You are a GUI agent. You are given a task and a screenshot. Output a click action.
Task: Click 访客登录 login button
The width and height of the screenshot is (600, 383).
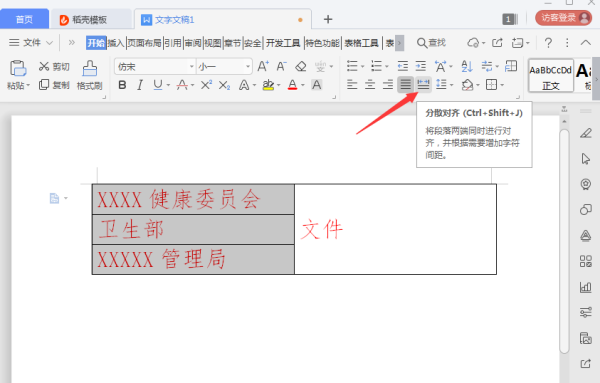(x=564, y=18)
